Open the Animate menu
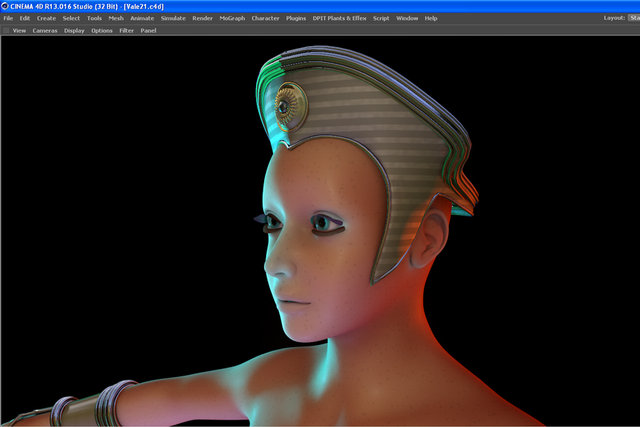The image size is (640, 427). [x=142, y=18]
